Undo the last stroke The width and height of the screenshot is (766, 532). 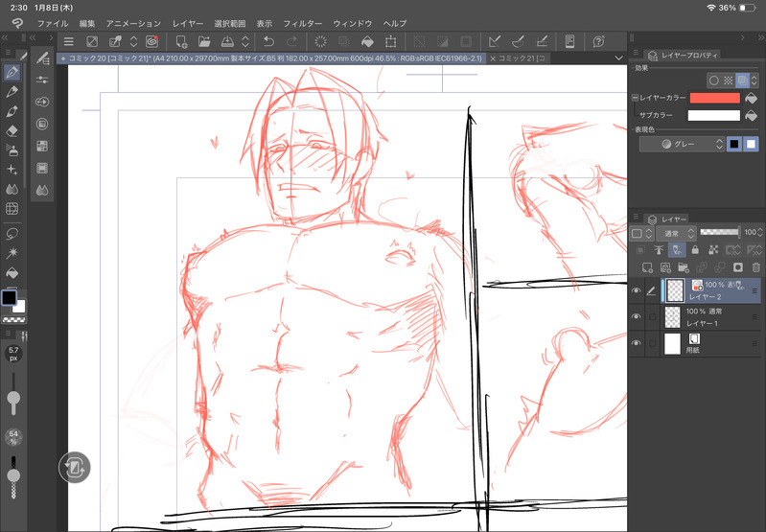268,41
